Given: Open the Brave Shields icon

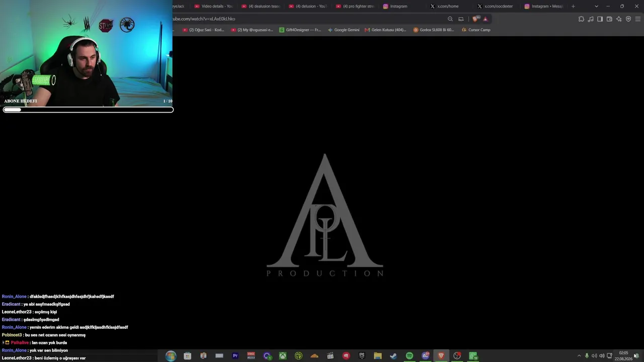Looking at the screenshot, I should coord(475,19).
